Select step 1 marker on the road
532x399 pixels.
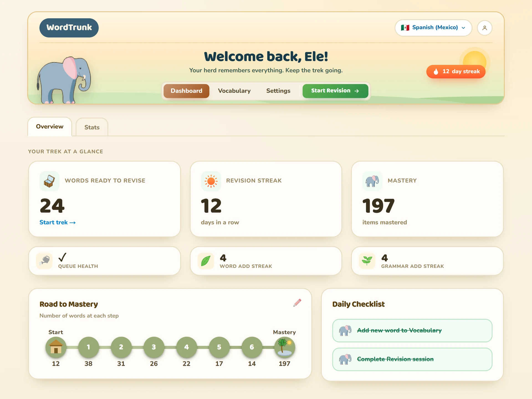tap(88, 347)
